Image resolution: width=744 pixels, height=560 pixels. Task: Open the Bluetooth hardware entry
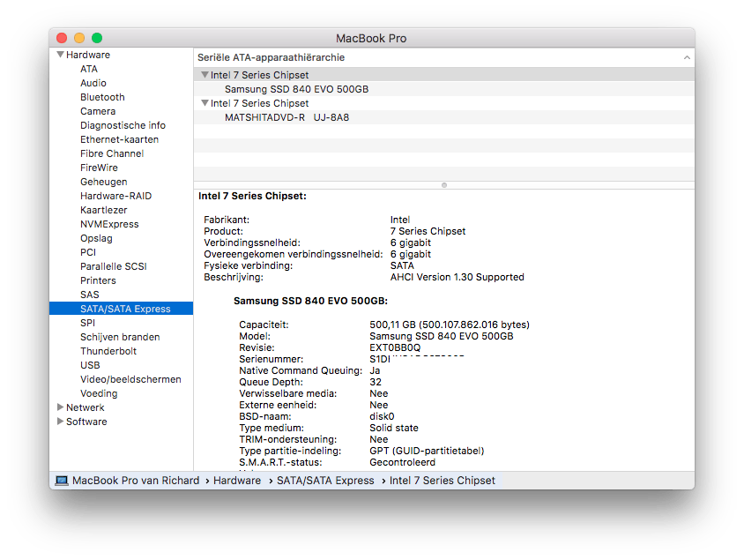click(x=102, y=97)
